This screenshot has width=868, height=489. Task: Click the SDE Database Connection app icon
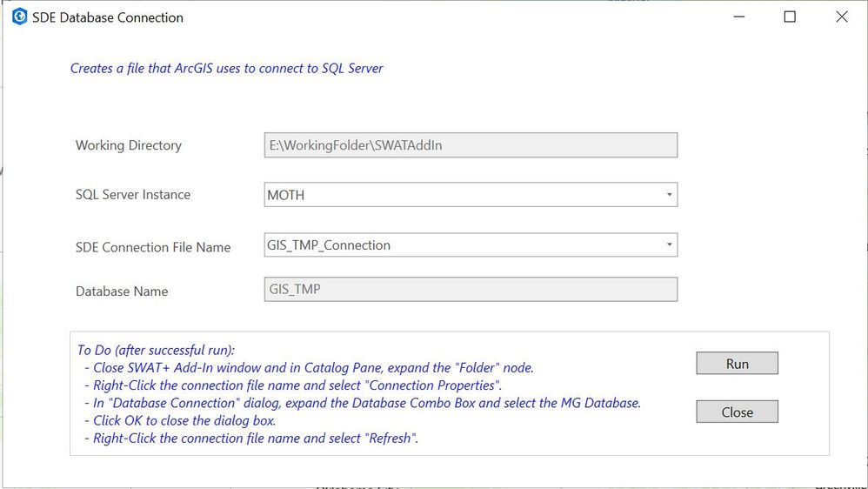[x=19, y=17]
